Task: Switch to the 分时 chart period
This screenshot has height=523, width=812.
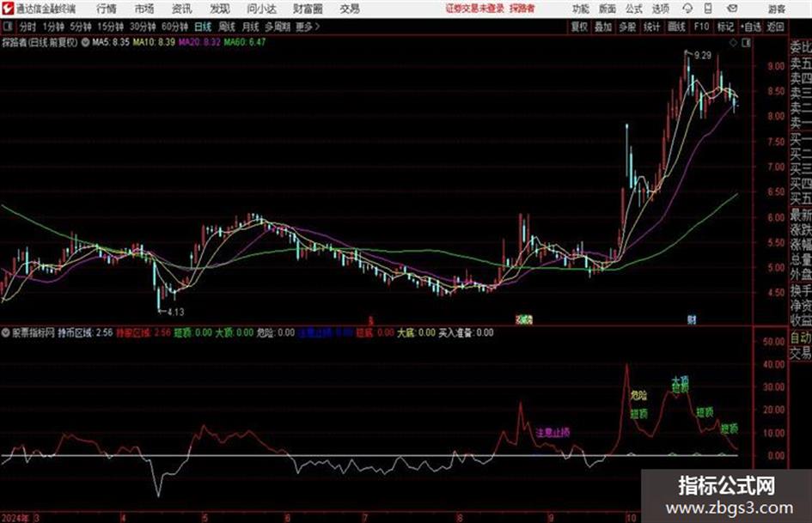Action: pos(28,27)
